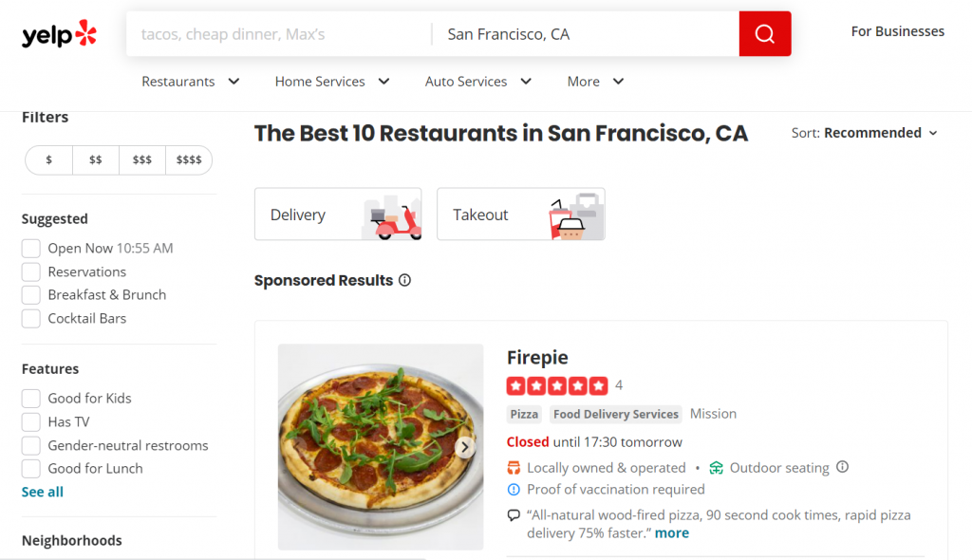Enable the Good for Kids feature filter
This screenshot has height=560, width=972.
click(x=29, y=398)
